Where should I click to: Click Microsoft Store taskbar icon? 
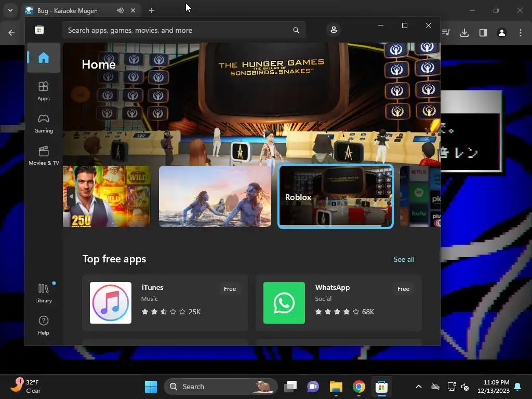[381, 387]
